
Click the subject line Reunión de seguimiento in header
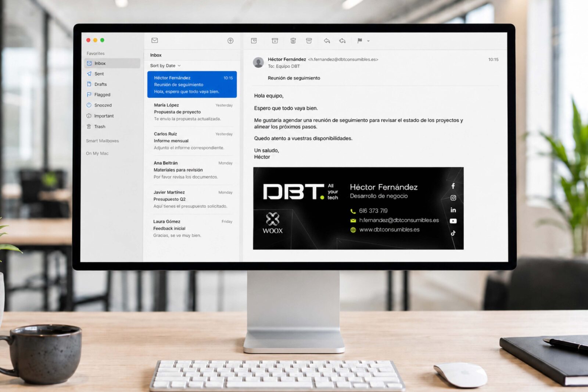click(294, 78)
